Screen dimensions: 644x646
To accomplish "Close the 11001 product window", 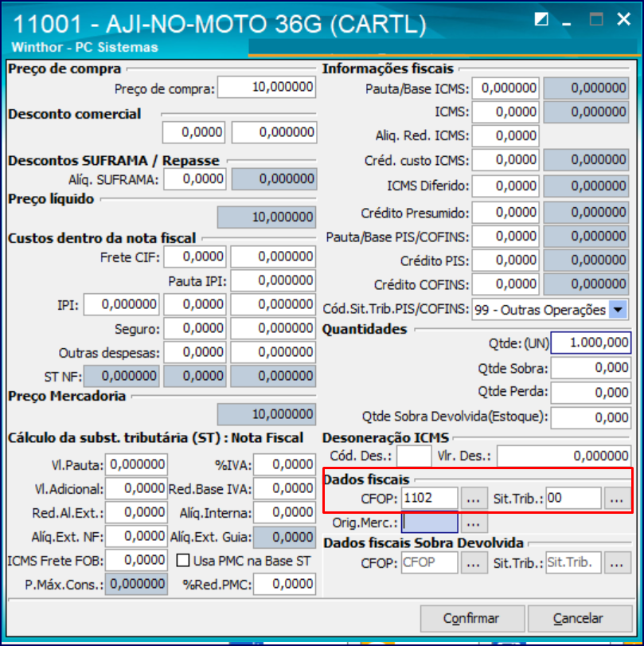I will click(623, 19).
